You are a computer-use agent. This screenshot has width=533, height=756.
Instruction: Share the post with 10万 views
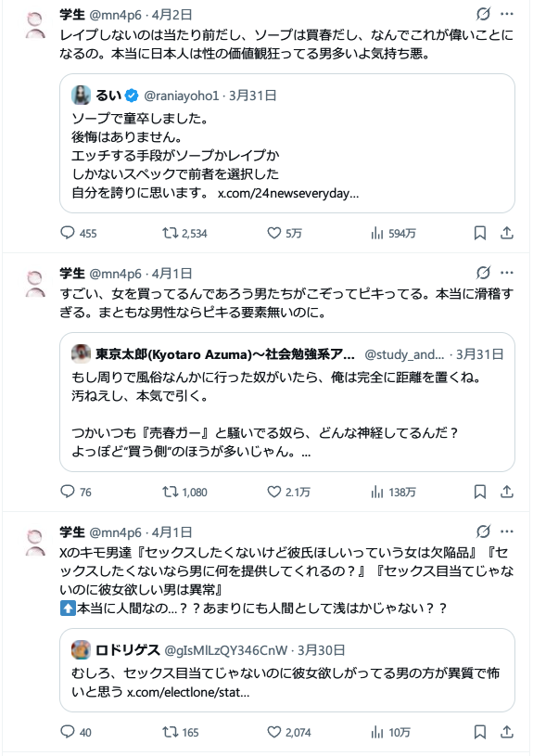pos(506,732)
